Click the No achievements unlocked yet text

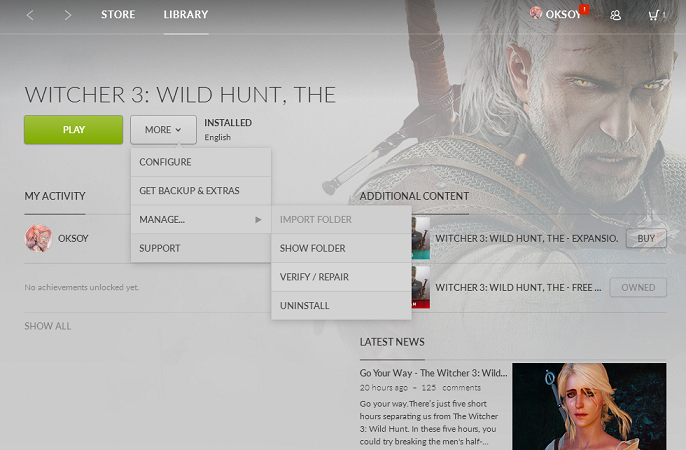[x=82, y=287]
